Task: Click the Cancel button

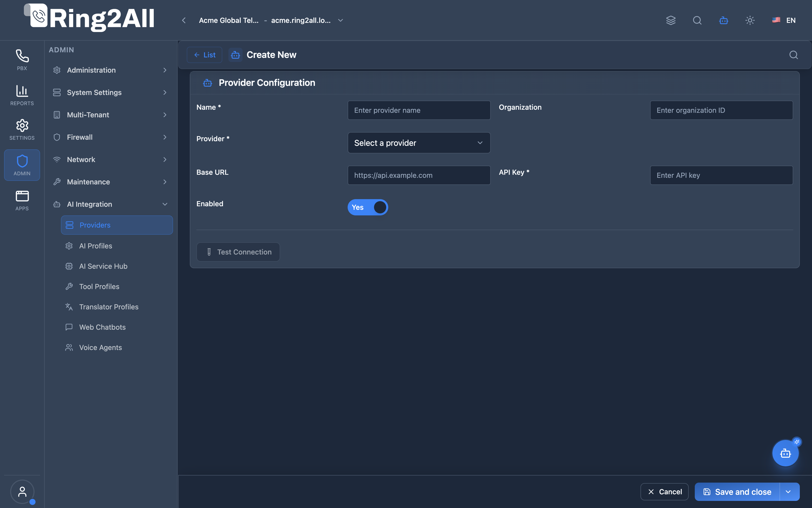Action: 664,492
